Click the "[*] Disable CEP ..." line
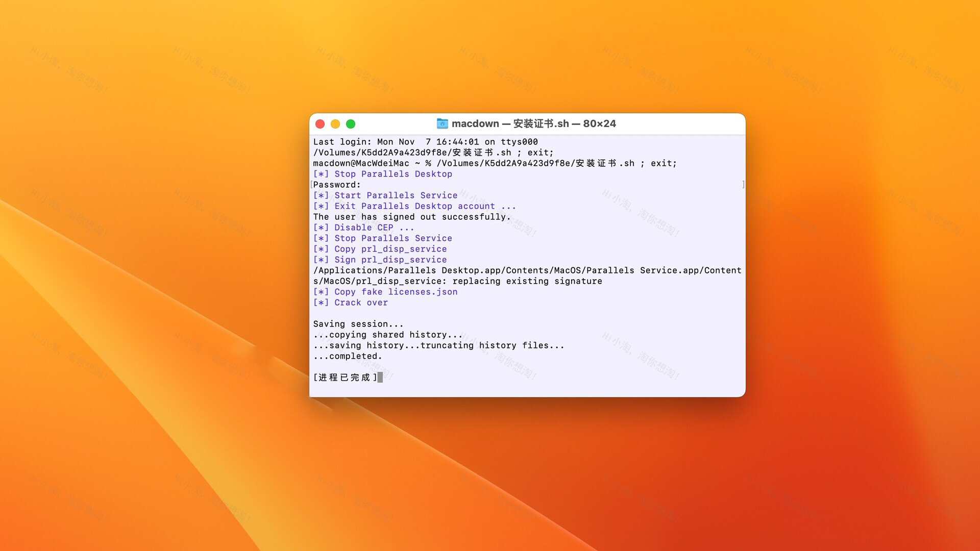Screen dimensions: 980x551 click(x=363, y=228)
